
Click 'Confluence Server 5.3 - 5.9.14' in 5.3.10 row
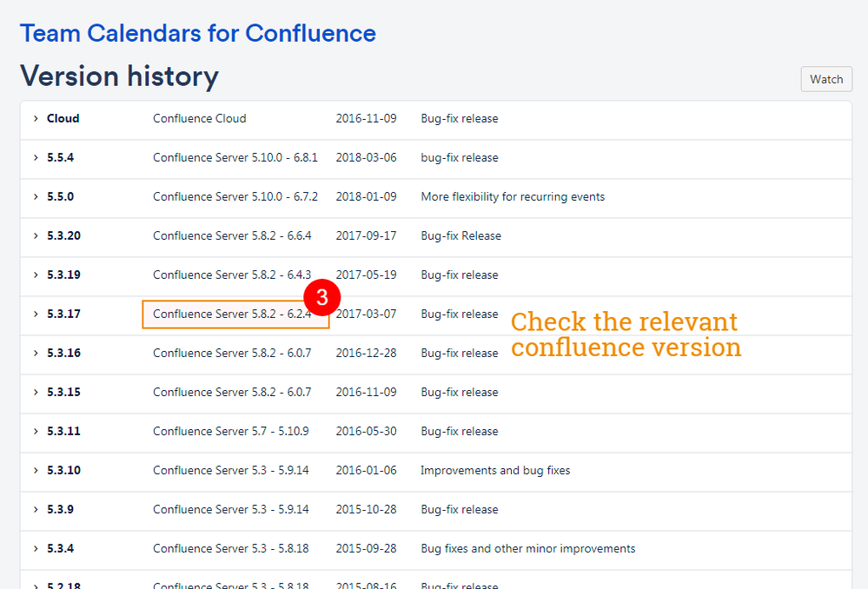pos(231,471)
